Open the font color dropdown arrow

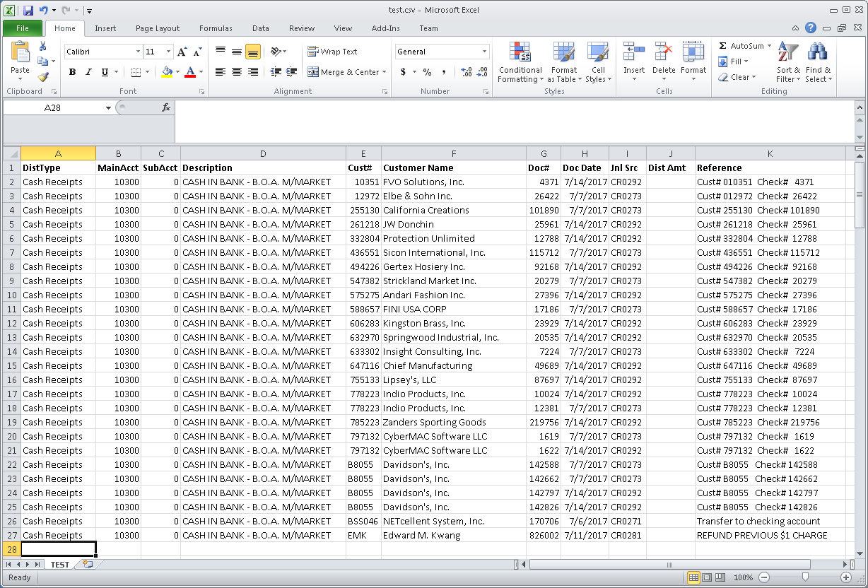click(201, 72)
